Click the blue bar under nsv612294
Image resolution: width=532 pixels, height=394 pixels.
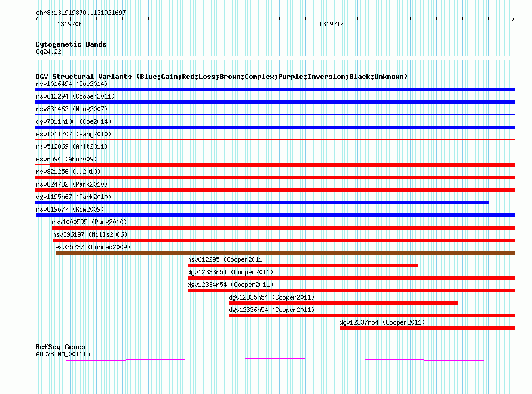275,102
